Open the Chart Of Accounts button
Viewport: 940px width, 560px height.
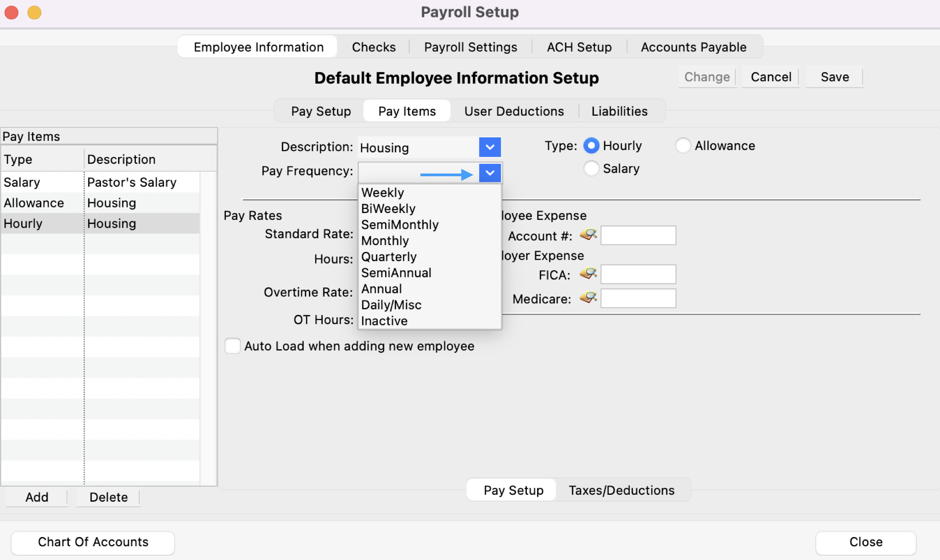tap(93, 542)
